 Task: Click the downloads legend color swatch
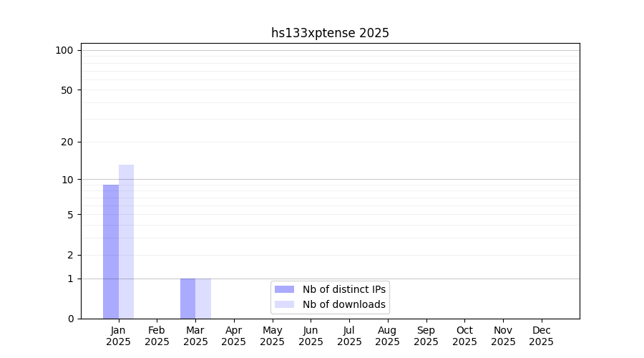[x=284, y=304]
